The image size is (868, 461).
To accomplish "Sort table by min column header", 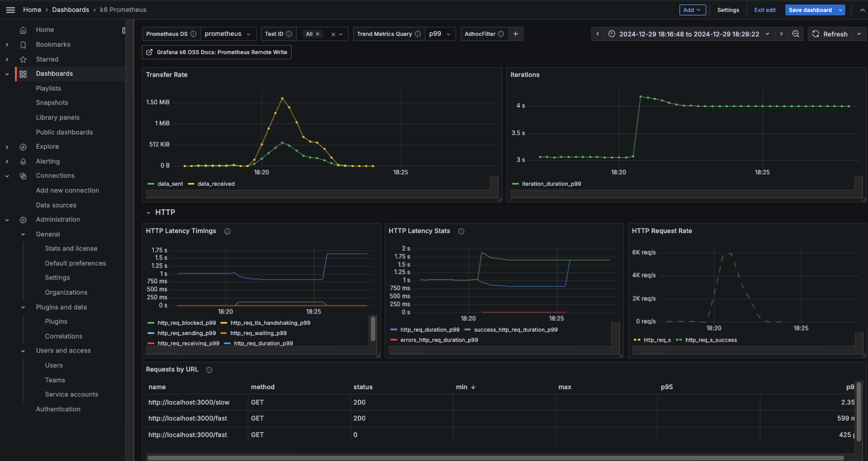I will click(461, 387).
